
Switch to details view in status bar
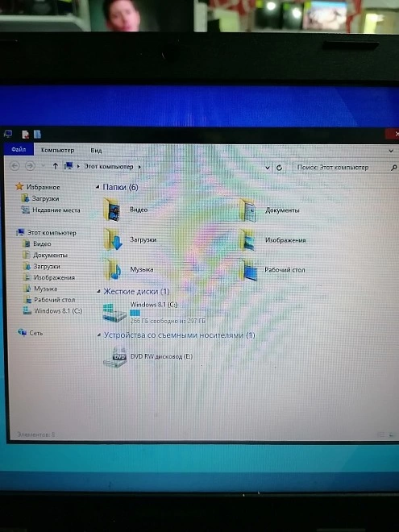(382, 434)
